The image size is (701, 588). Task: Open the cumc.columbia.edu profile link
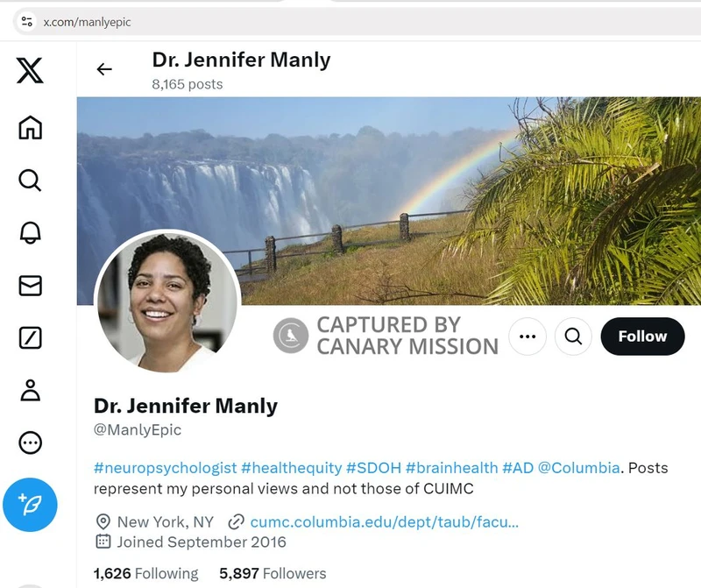click(384, 521)
